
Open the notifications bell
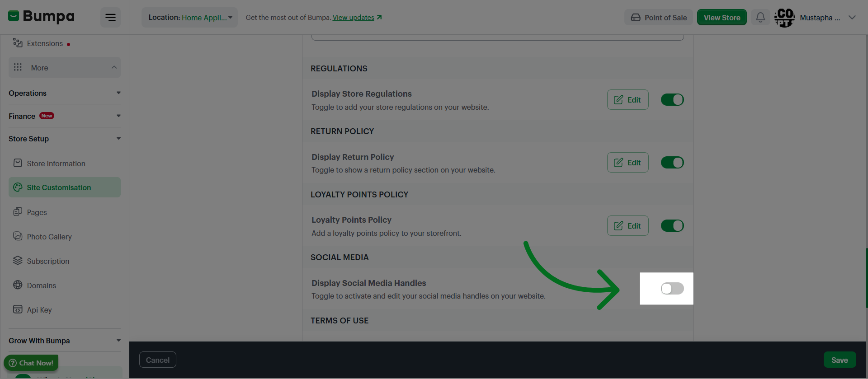point(760,17)
